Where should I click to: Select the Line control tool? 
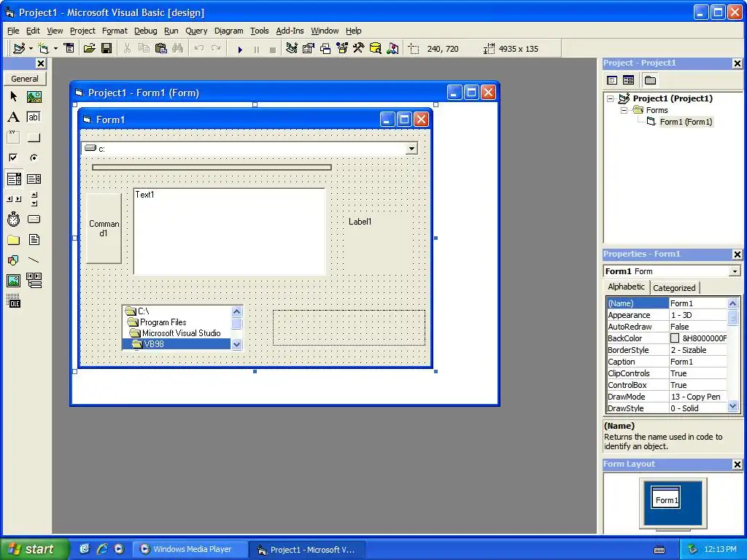pos(34,260)
